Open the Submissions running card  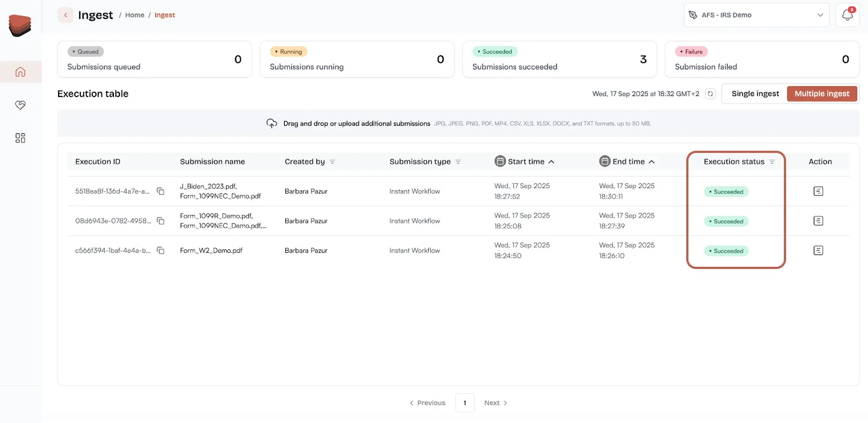(x=357, y=60)
